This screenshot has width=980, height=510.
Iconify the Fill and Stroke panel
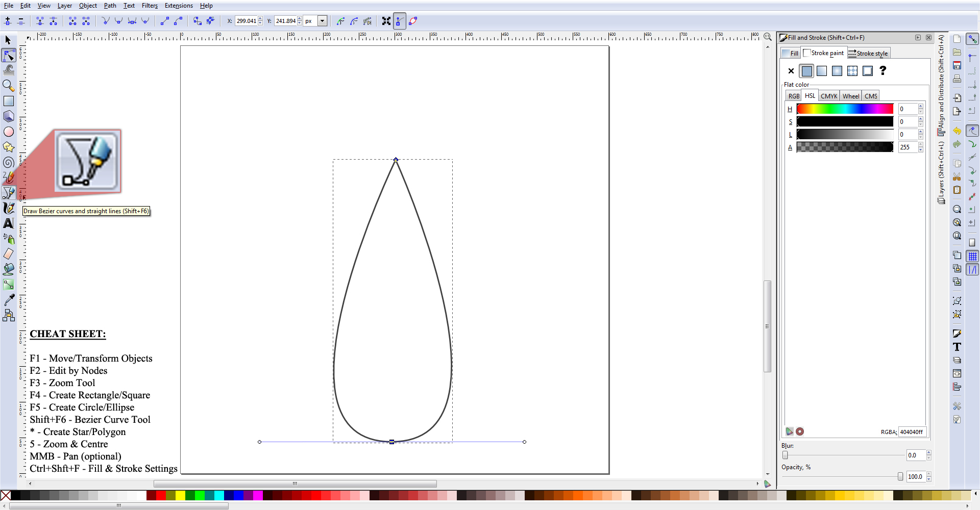(918, 38)
